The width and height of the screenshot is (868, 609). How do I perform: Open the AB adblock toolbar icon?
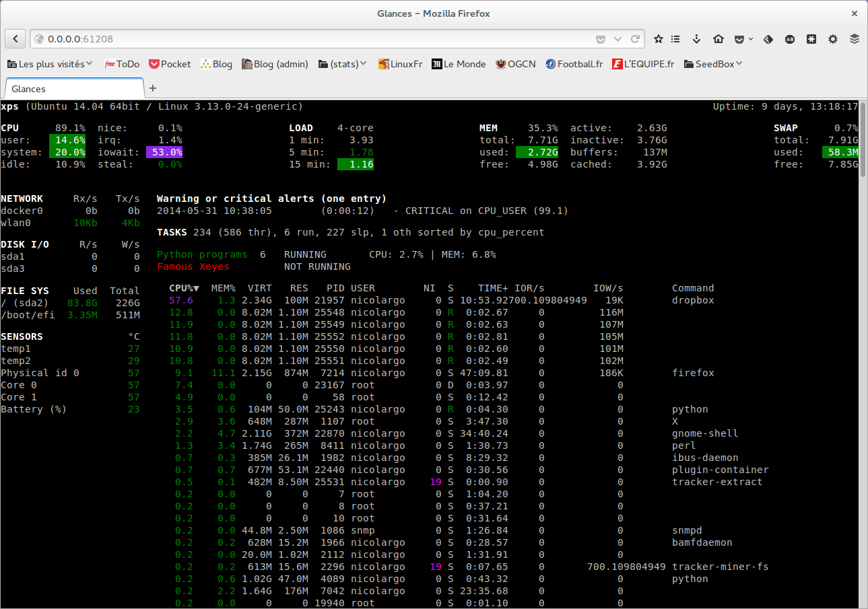point(790,39)
